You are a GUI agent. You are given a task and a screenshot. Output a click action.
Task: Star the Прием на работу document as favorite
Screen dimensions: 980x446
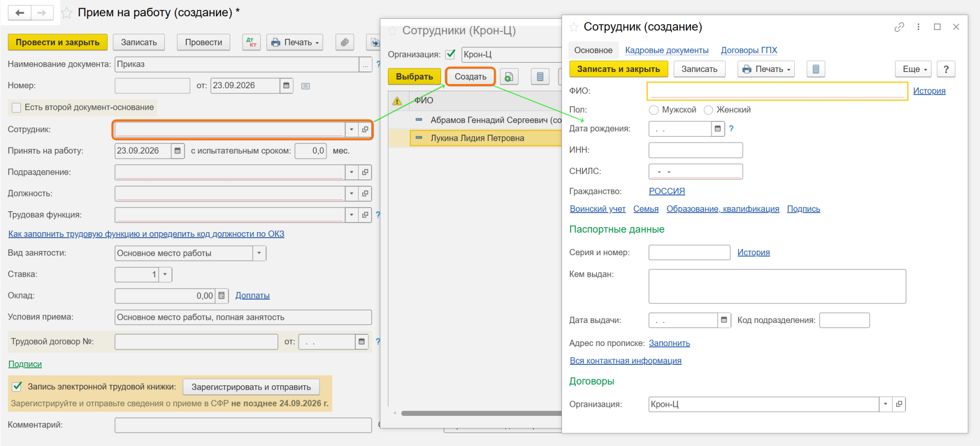66,13
